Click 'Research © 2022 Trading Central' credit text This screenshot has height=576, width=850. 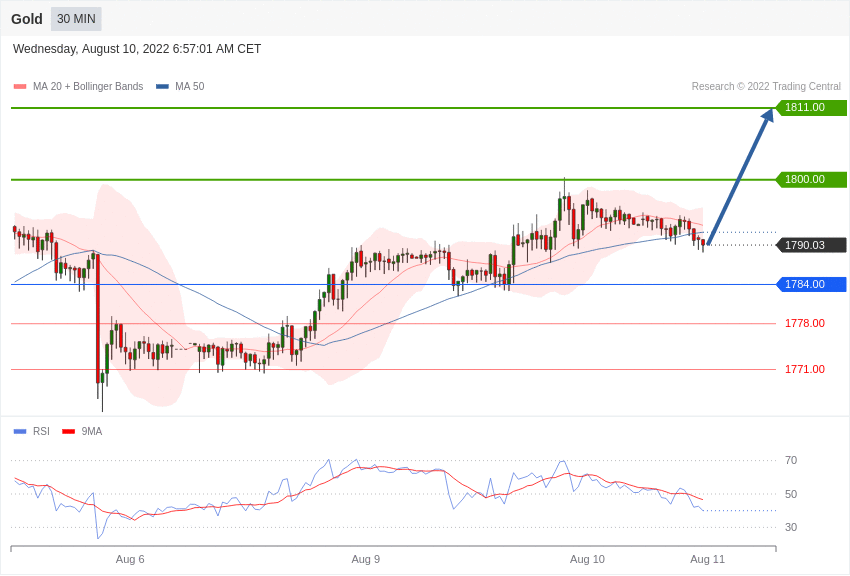tap(766, 87)
